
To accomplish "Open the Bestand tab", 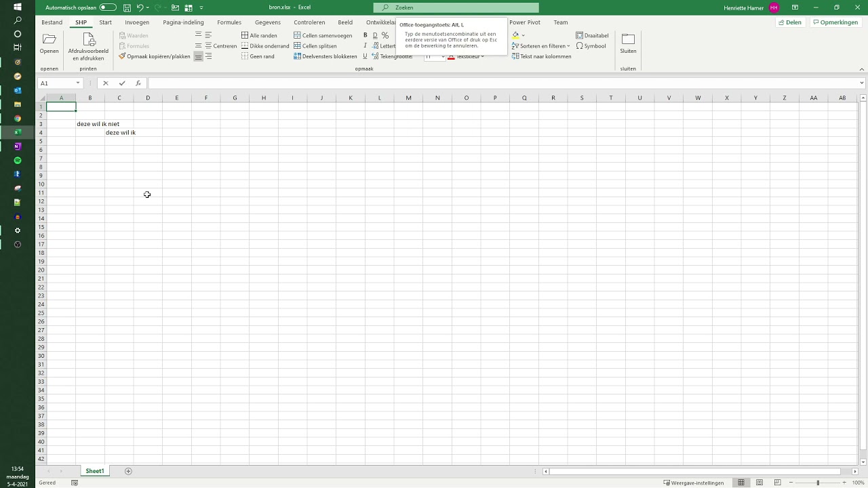I will pyautogui.click(x=52, y=22).
